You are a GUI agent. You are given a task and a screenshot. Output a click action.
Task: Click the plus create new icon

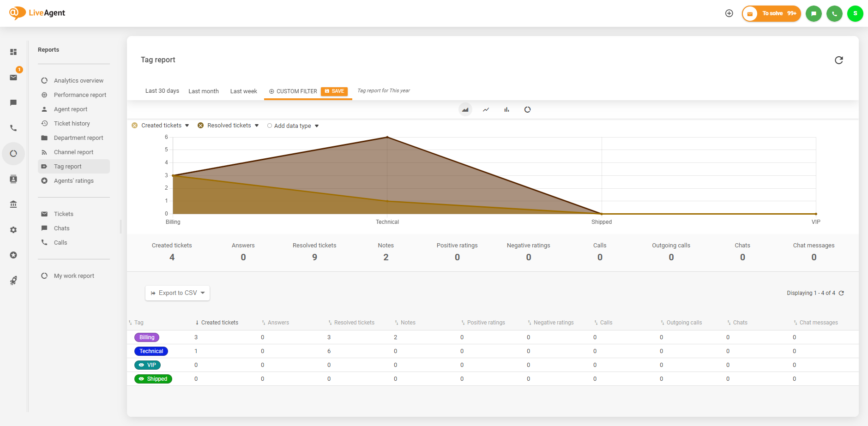[x=729, y=13]
